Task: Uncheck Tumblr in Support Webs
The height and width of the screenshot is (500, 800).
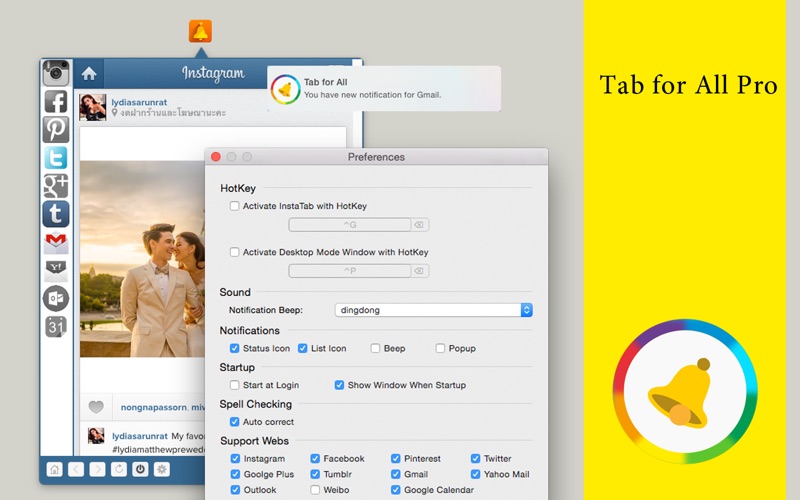Action: pyautogui.click(x=315, y=474)
